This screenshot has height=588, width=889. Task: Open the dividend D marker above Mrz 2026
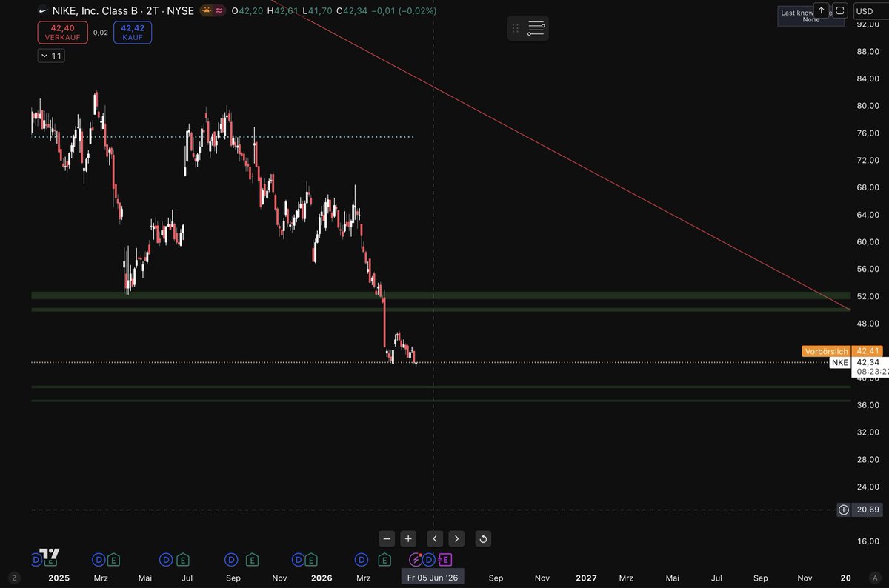point(362,560)
